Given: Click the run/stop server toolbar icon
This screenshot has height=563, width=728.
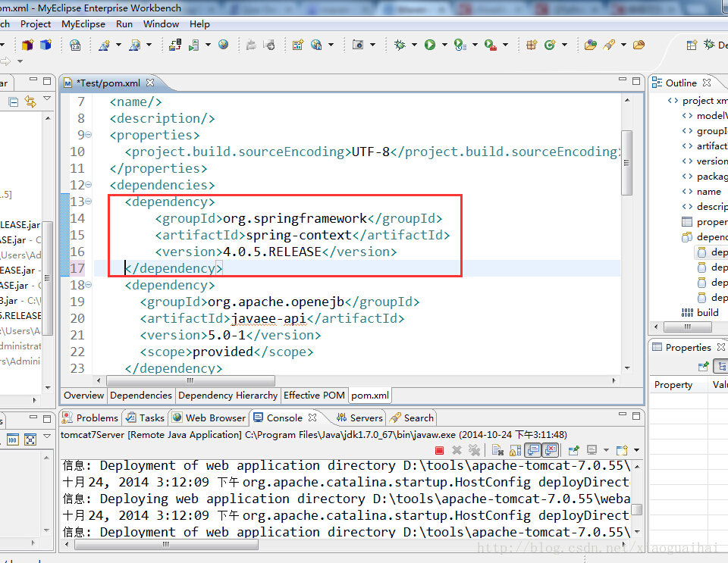Looking at the screenshot, I should click(x=193, y=45).
